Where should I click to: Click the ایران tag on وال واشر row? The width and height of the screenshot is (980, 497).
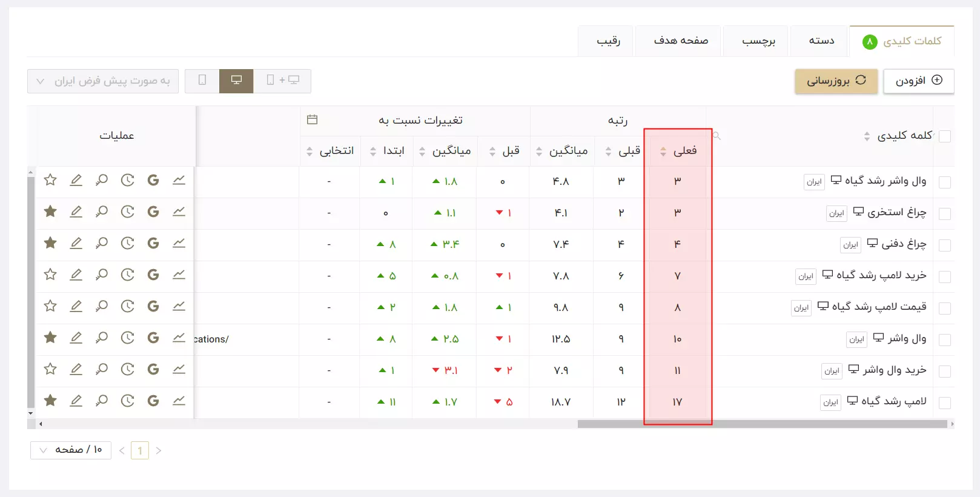coord(856,339)
